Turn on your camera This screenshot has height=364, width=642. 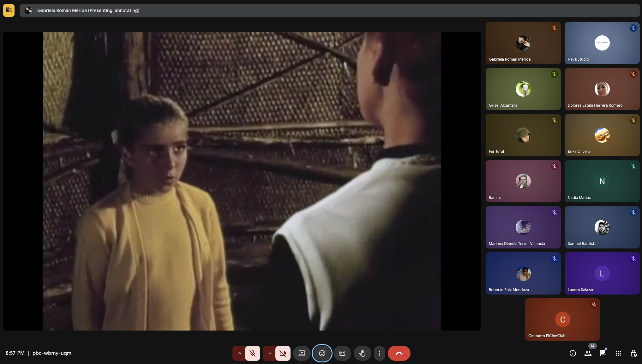pos(283,353)
